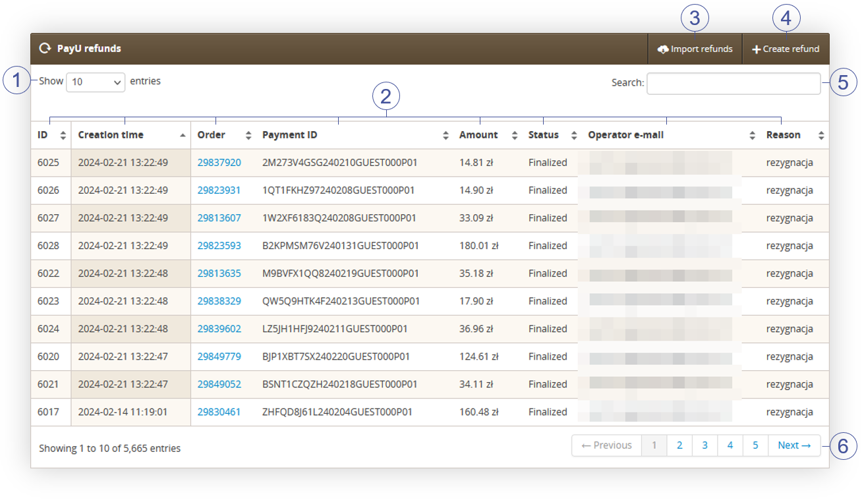
Task: Focus the Search input field
Action: tap(733, 83)
